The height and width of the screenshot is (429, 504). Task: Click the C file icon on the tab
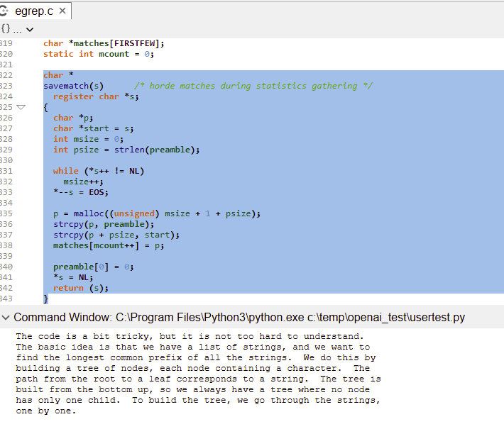click(x=5, y=11)
